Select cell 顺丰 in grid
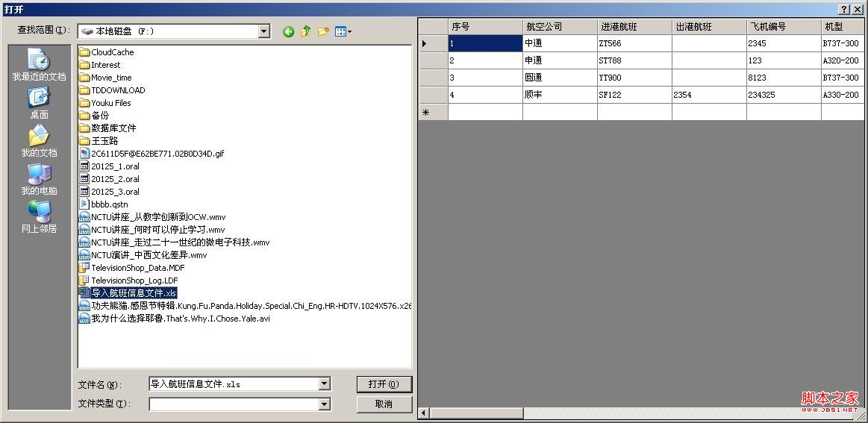The image size is (868, 423). [x=560, y=95]
